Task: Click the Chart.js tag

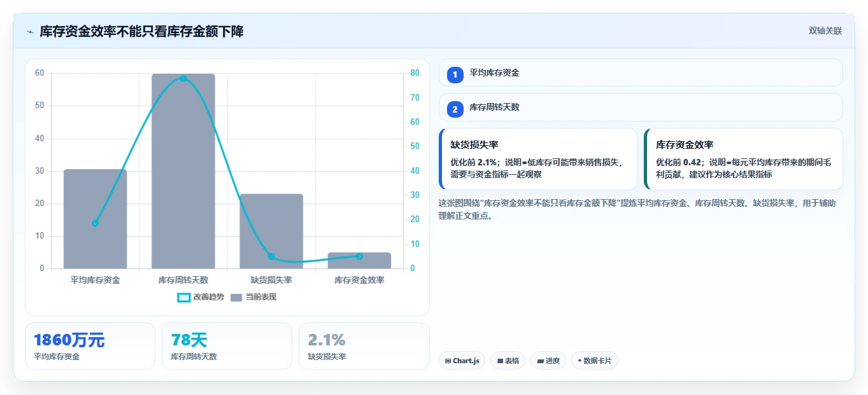Action: pyautogui.click(x=462, y=361)
